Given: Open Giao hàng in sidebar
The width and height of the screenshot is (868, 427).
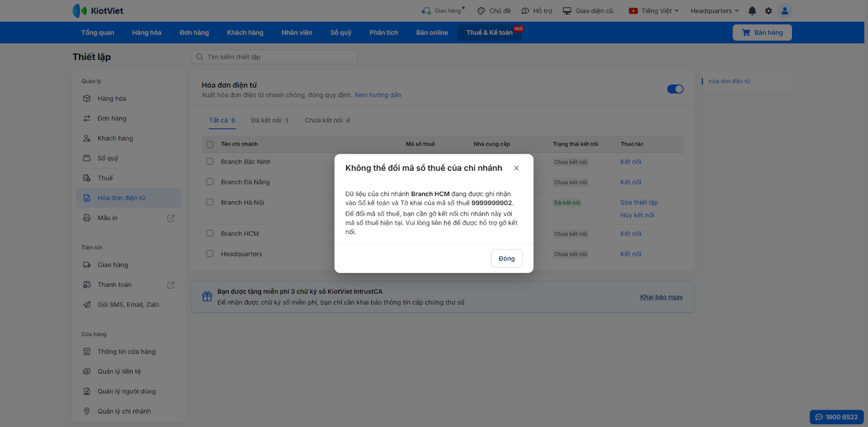Looking at the screenshot, I should pyautogui.click(x=129, y=265).
